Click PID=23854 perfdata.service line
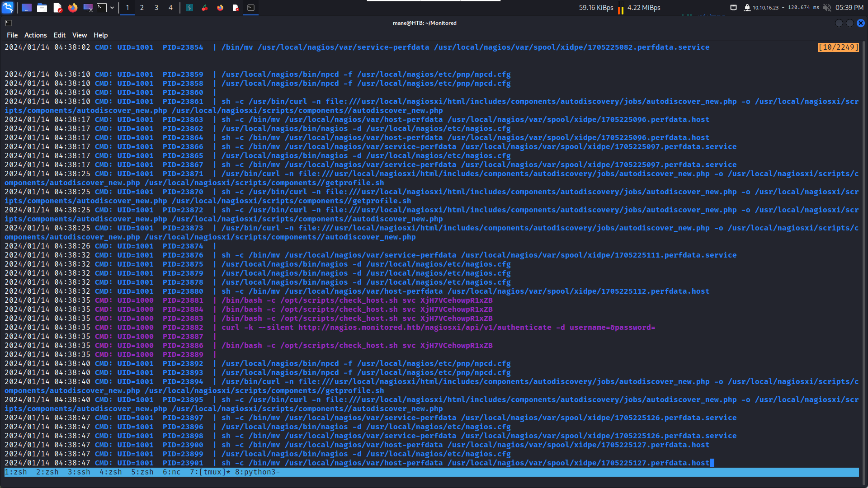The width and height of the screenshot is (868, 488). click(357, 47)
